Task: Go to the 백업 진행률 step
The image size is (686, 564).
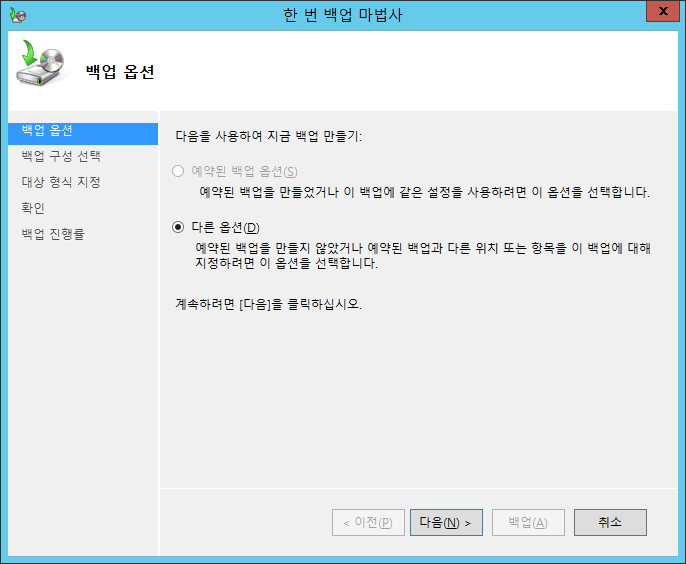Action: tap(53, 234)
